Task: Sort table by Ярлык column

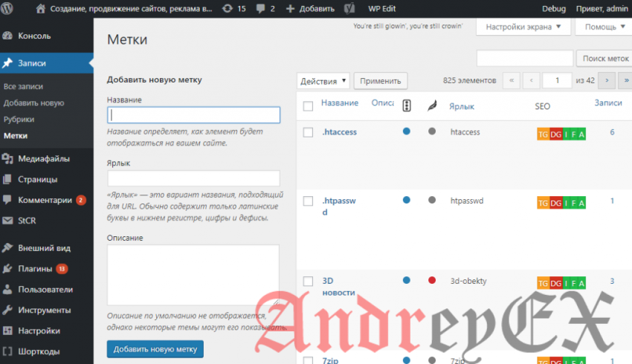Action: [462, 106]
